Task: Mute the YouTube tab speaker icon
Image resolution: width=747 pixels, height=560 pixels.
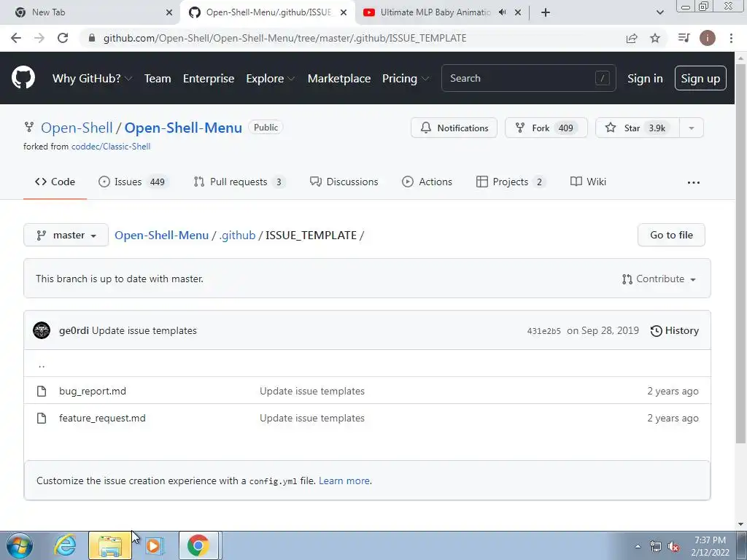Action: coord(502,12)
